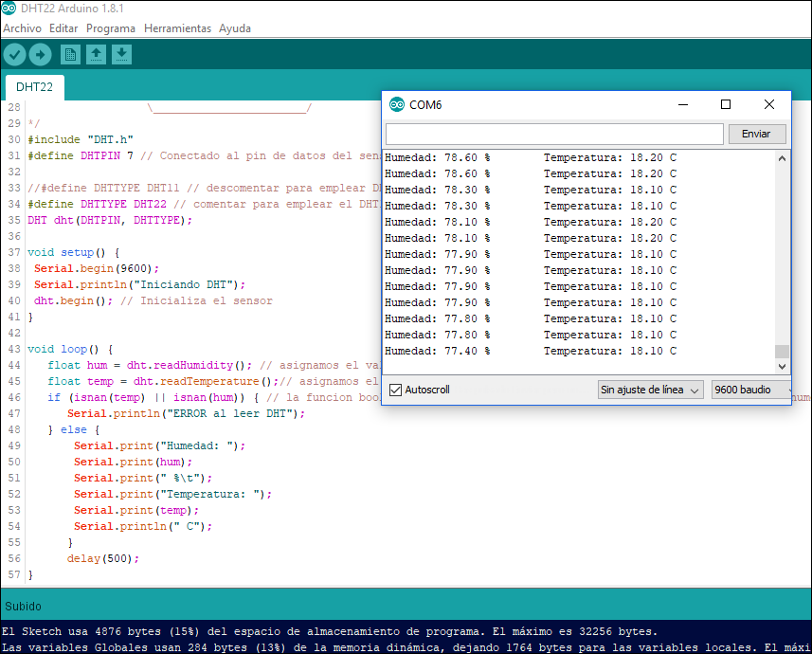Open the Editar menu
The height and width of the screenshot is (654, 812).
tap(63, 27)
